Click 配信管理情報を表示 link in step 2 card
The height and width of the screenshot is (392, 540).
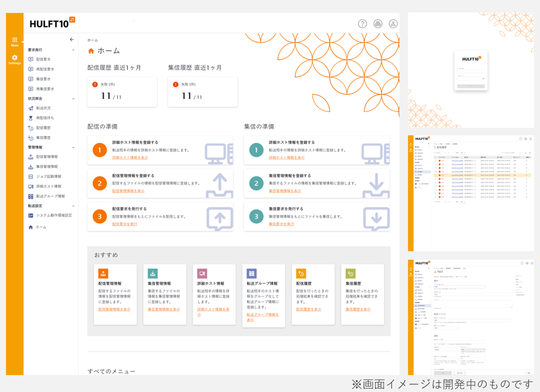(129, 191)
